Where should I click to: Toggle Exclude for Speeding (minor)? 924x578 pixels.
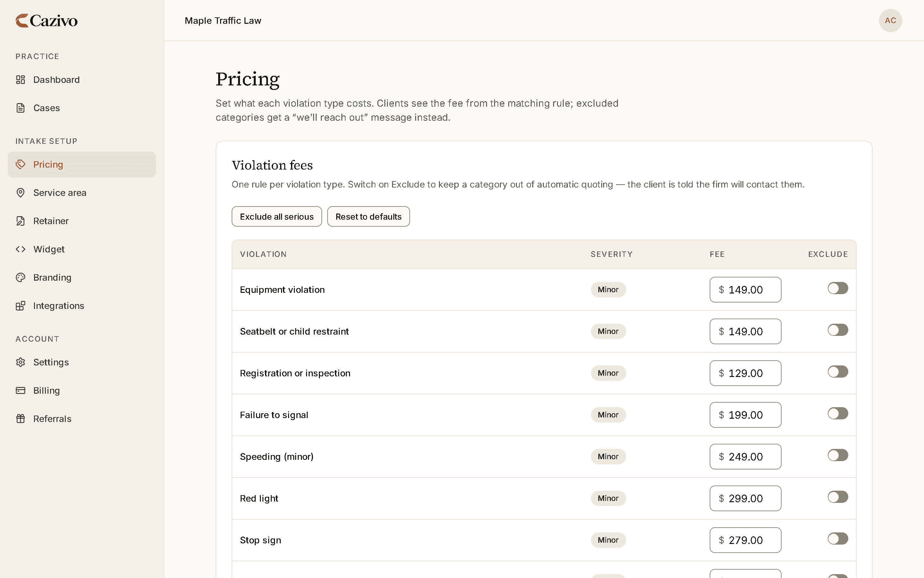(x=838, y=455)
